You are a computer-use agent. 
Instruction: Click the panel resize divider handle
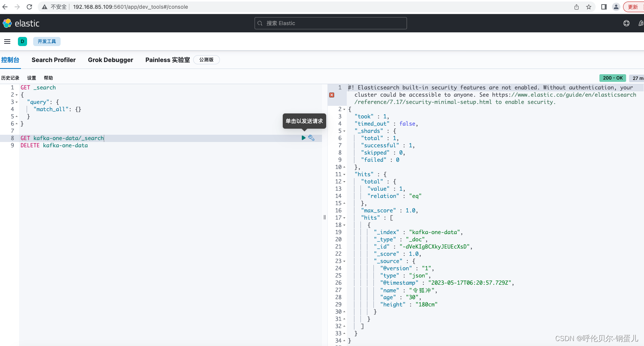click(x=325, y=217)
